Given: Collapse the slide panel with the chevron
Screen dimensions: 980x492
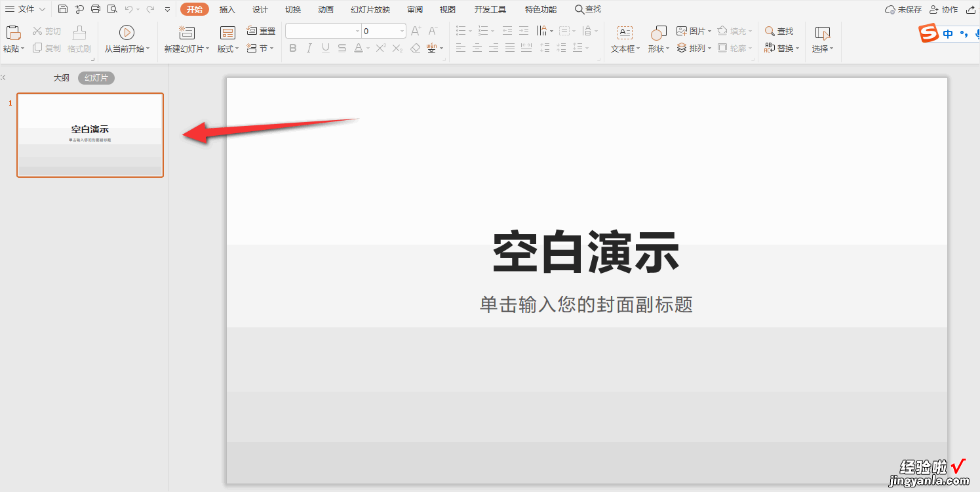Looking at the screenshot, I should pyautogui.click(x=3, y=77).
